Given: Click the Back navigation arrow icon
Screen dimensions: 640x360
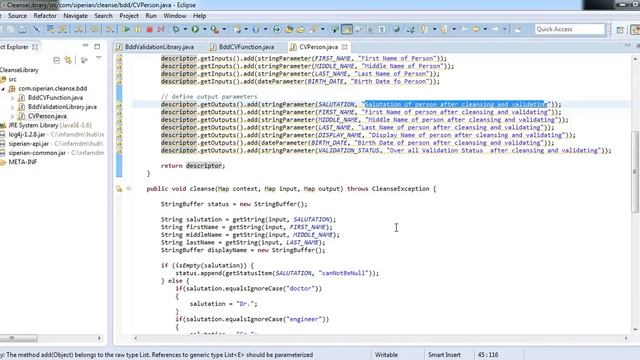Looking at the screenshot, I should [476, 29].
